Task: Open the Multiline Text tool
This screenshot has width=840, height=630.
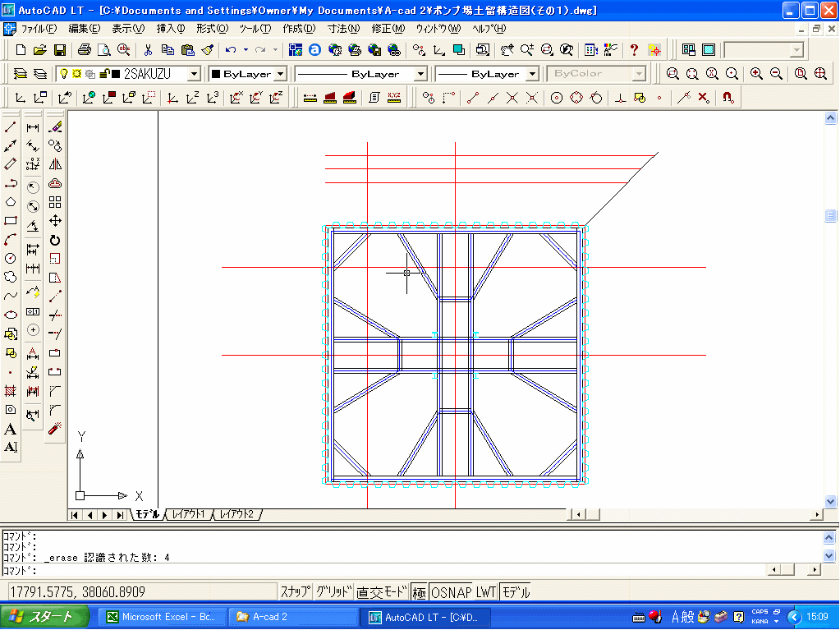Action: pyautogui.click(x=10, y=429)
